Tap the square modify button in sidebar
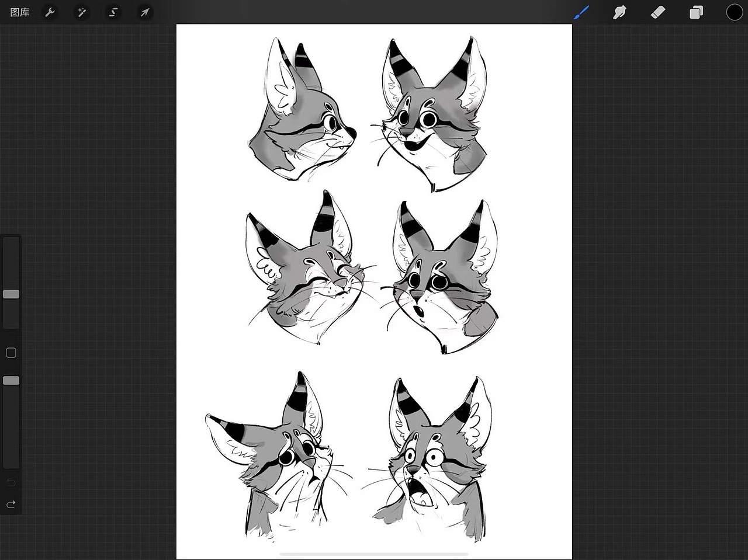The height and width of the screenshot is (560, 748). pos(11,353)
